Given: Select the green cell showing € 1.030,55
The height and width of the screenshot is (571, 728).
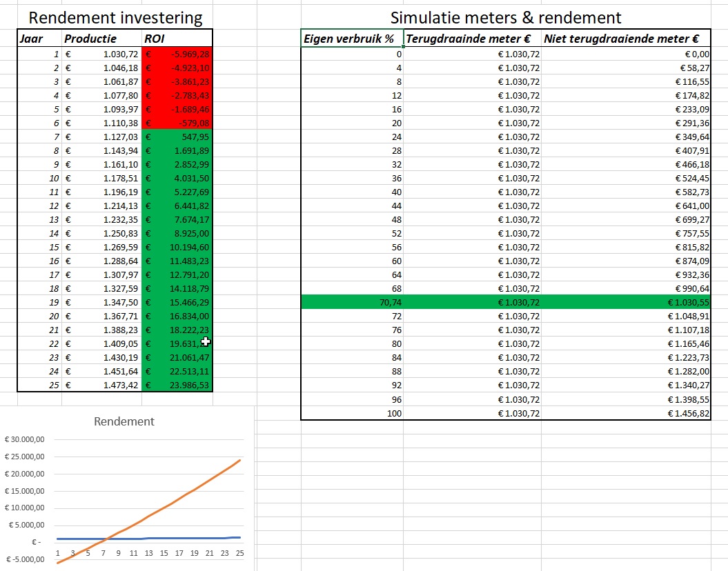Looking at the screenshot, I should (x=625, y=302).
